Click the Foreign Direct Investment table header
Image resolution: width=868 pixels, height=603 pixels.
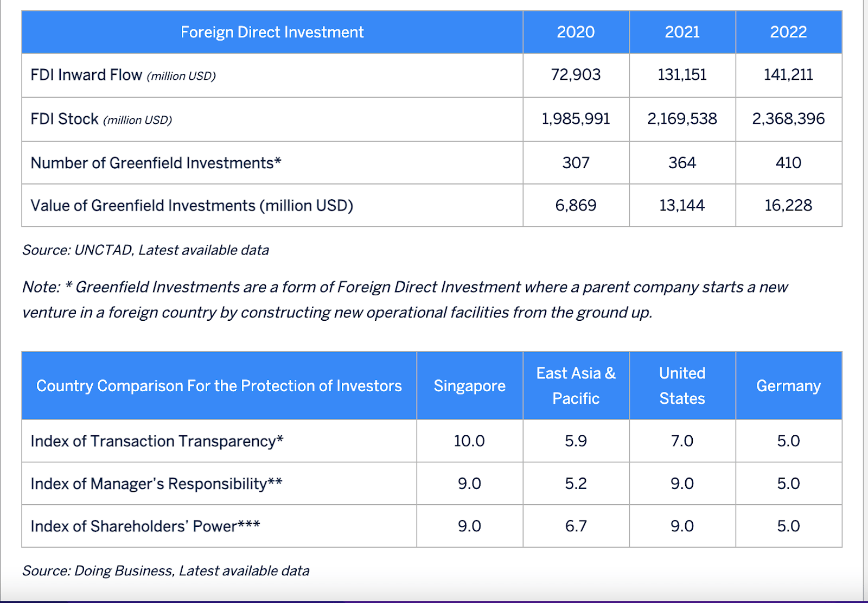point(271,32)
